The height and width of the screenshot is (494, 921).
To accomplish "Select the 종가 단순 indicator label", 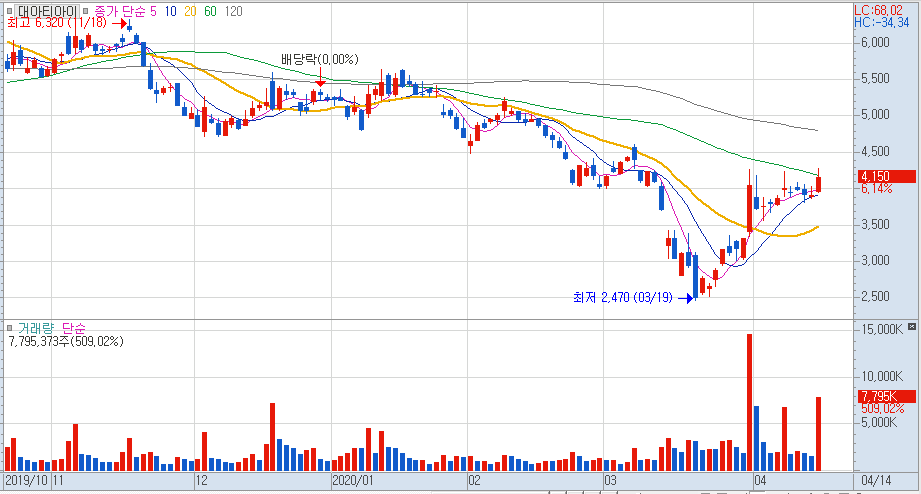I will pos(121,11).
